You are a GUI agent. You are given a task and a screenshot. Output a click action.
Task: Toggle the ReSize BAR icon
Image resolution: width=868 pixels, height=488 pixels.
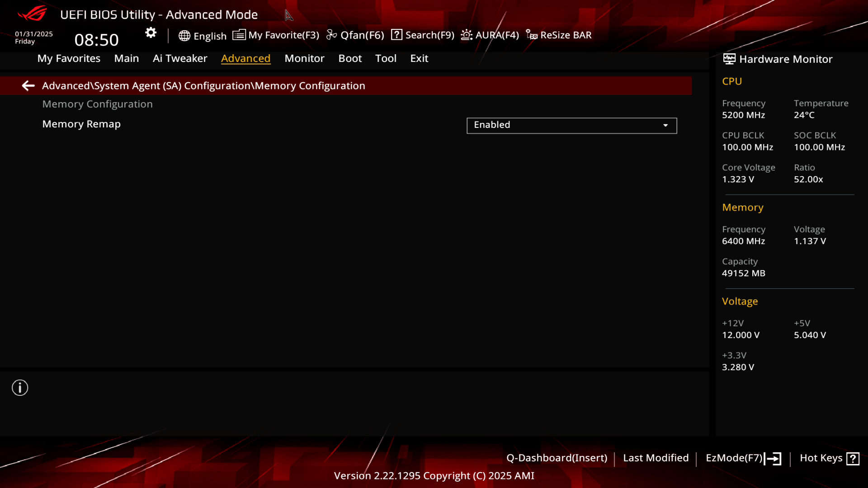(x=532, y=35)
